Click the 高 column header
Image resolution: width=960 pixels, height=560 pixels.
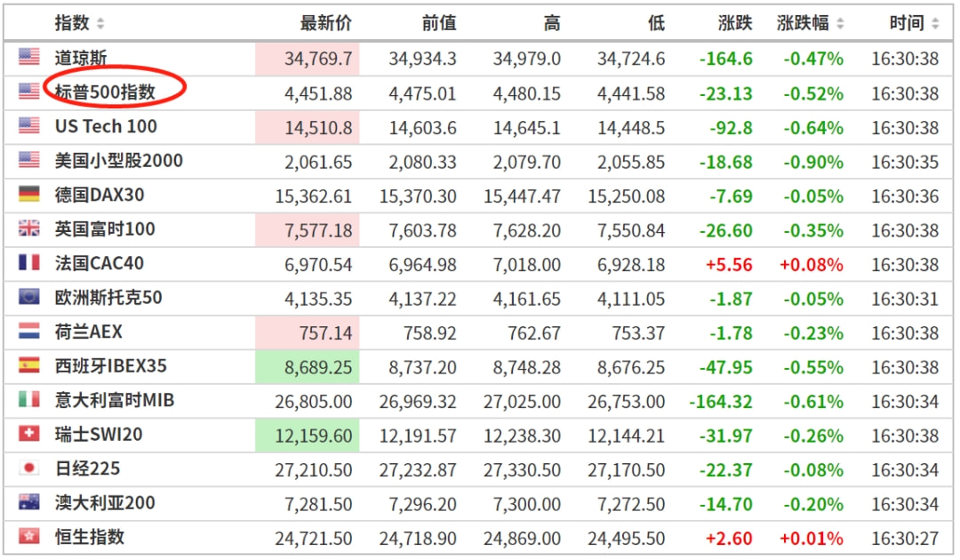[552, 23]
